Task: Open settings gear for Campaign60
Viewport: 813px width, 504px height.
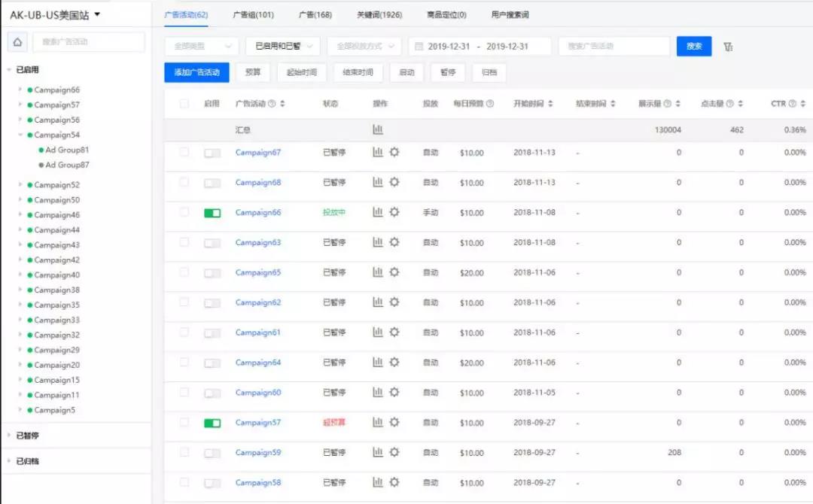Action: [x=394, y=393]
